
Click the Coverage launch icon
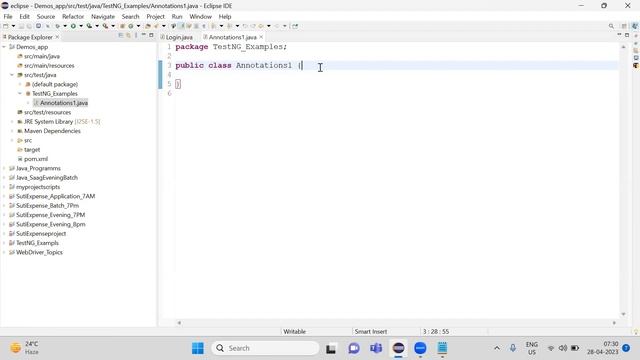point(89,26)
